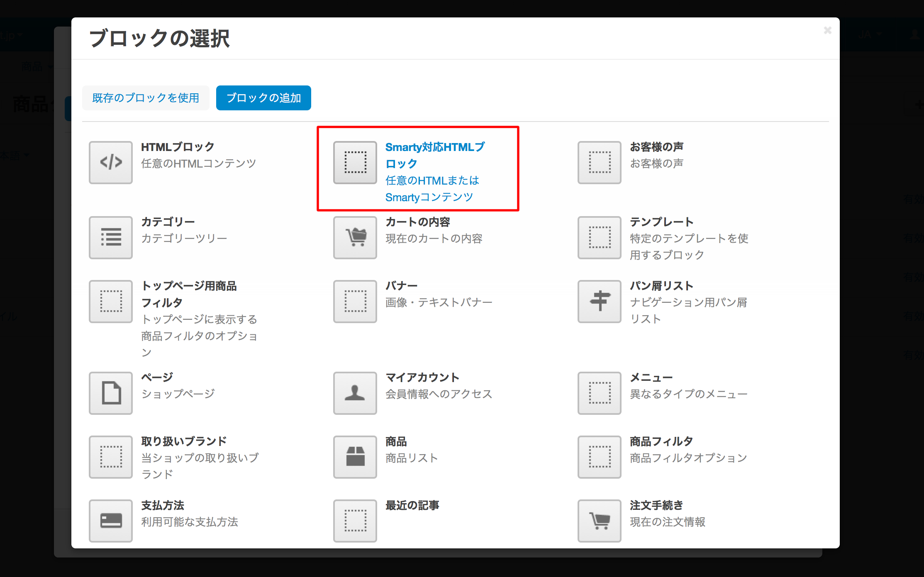The height and width of the screenshot is (577, 924).
Task: Open the カートの内容 block title
Action: click(418, 222)
